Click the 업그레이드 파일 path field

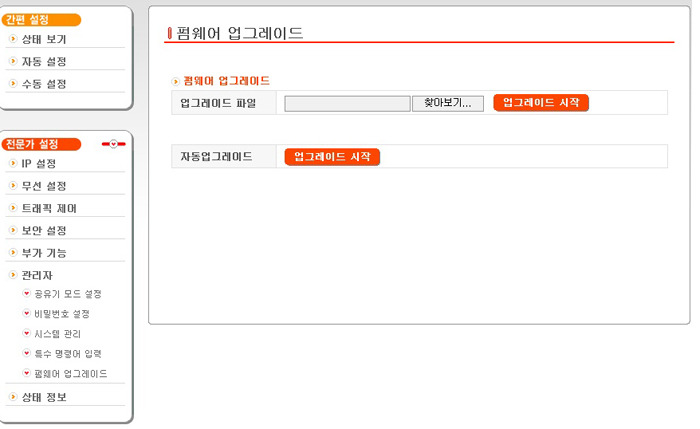pyautogui.click(x=347, y=104)
